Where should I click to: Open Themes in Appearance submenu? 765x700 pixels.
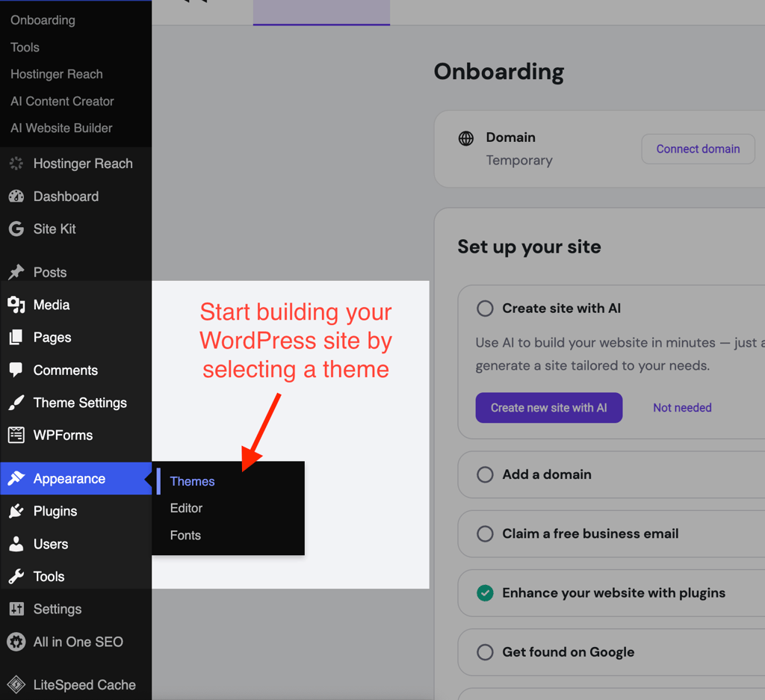[192, 481]
